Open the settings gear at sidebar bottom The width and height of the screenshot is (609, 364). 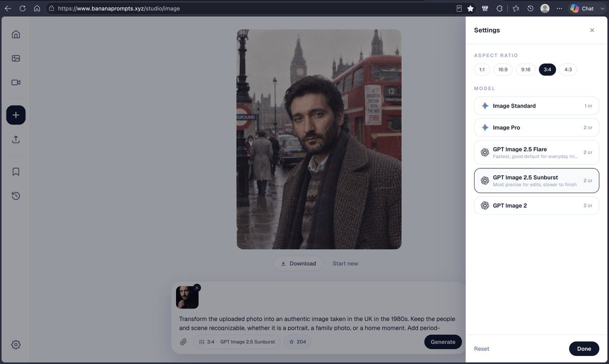point(16,345)
